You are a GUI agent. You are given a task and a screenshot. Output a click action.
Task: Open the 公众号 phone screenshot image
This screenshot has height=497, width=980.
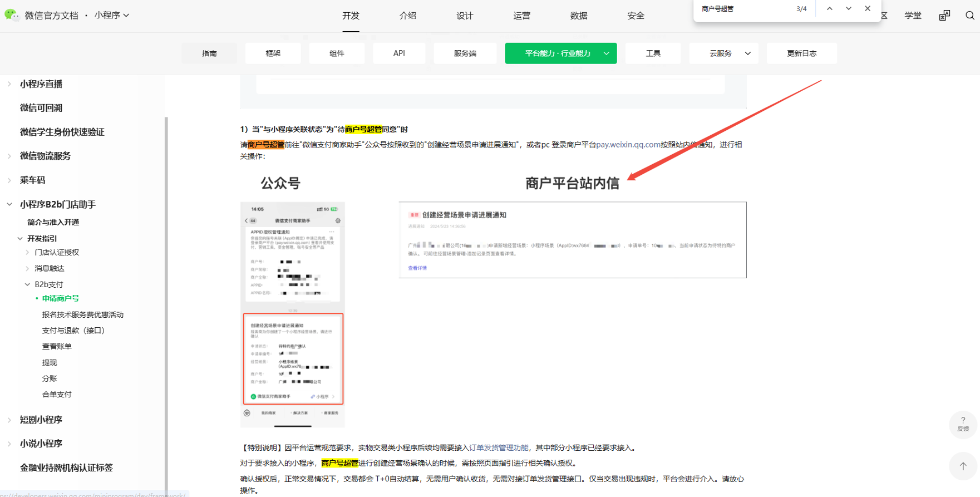point(293,314)
